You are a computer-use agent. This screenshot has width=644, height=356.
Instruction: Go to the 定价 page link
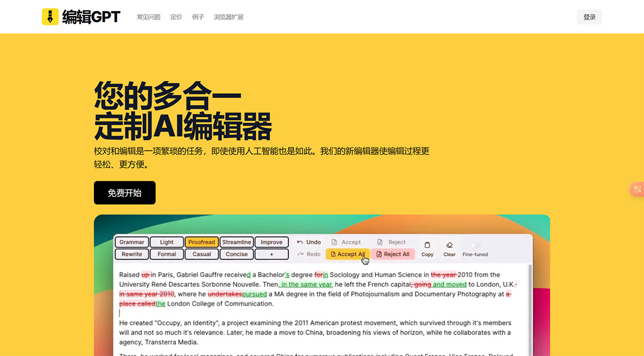[x=176, y=17]
